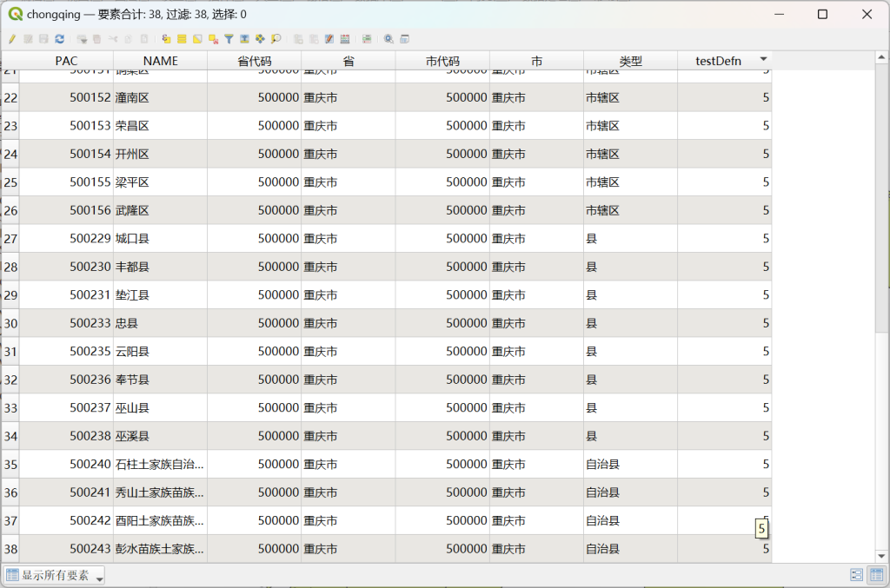Click the 荣昌区 name cell
Viewport: 890px width, 588px height.
pos(161,126)
